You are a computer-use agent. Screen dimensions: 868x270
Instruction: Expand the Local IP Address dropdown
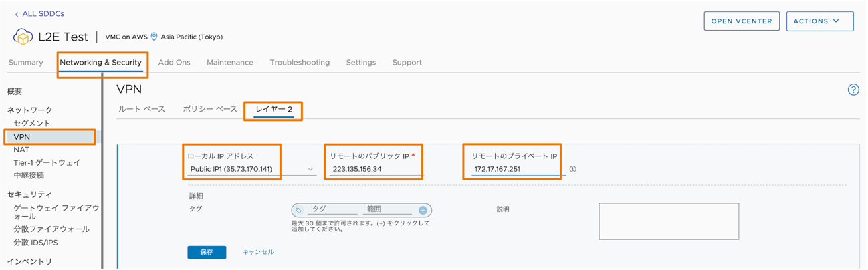[x=310, y=170]
